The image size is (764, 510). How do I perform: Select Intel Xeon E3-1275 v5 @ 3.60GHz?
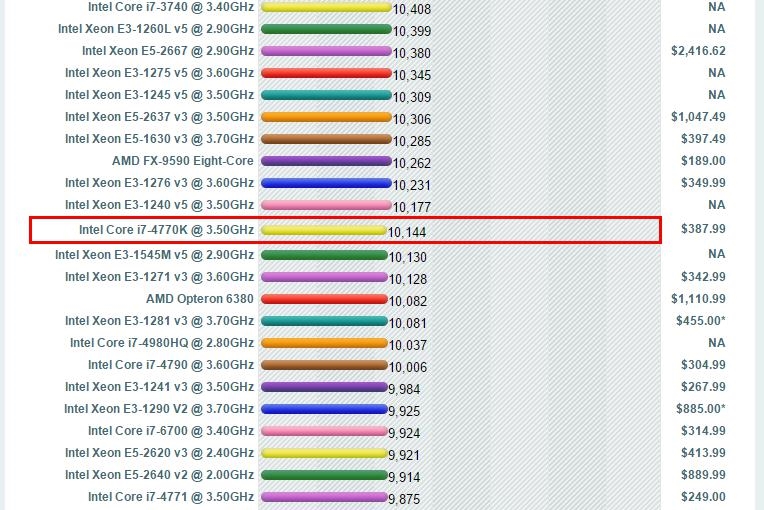[x=159, y=73]
